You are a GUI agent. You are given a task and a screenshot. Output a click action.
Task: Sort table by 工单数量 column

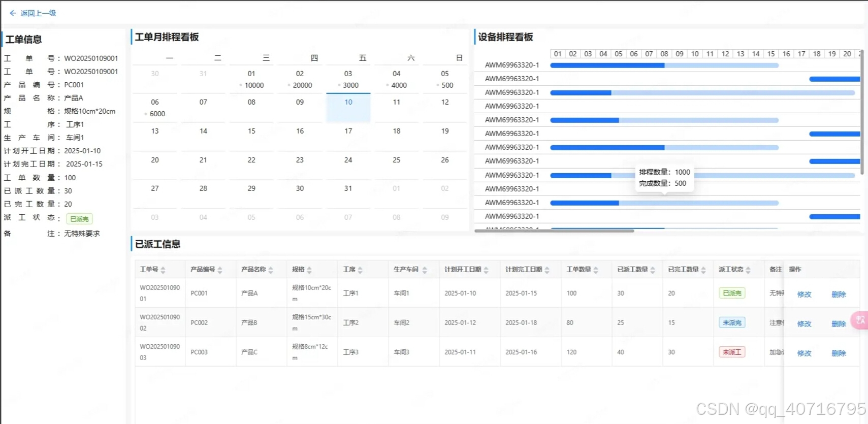(x=596, y=270)
